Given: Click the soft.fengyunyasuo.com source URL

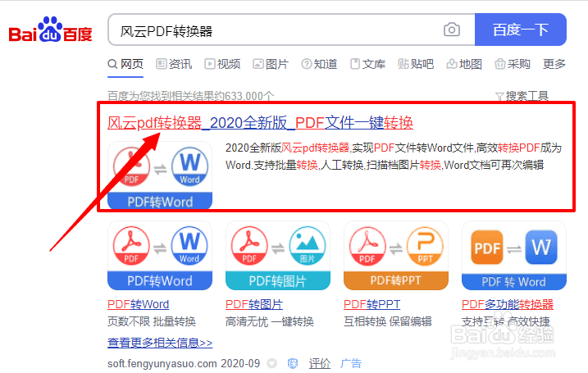Looking at the screenshot, I should (x=162, y=363).
